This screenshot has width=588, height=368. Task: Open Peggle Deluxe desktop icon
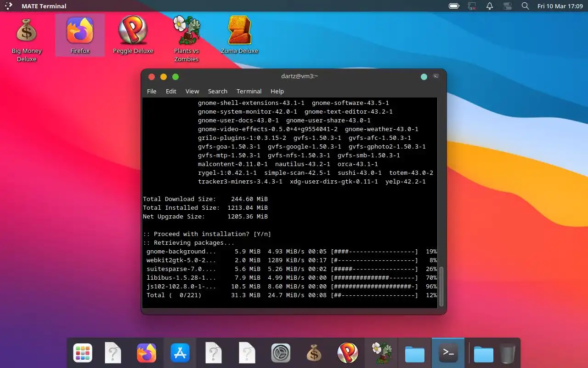click(x=133, y=35)
